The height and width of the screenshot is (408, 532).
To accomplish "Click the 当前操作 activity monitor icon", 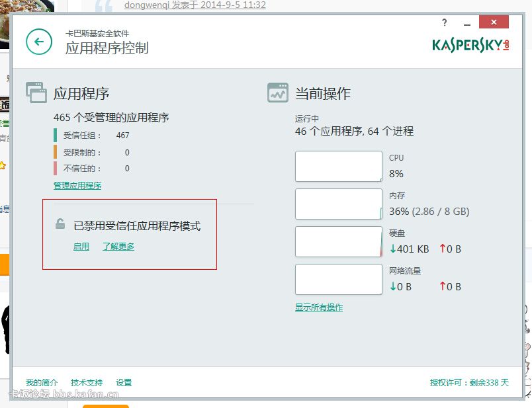I will click(x=277, y=93).
